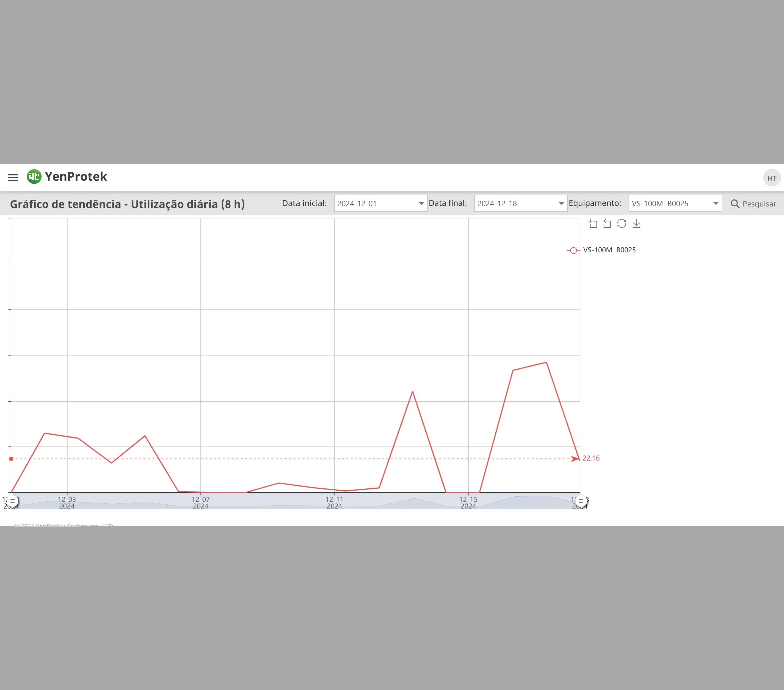Click the left data zoom slider handle

pyautogui.click(x=12, y=501)
